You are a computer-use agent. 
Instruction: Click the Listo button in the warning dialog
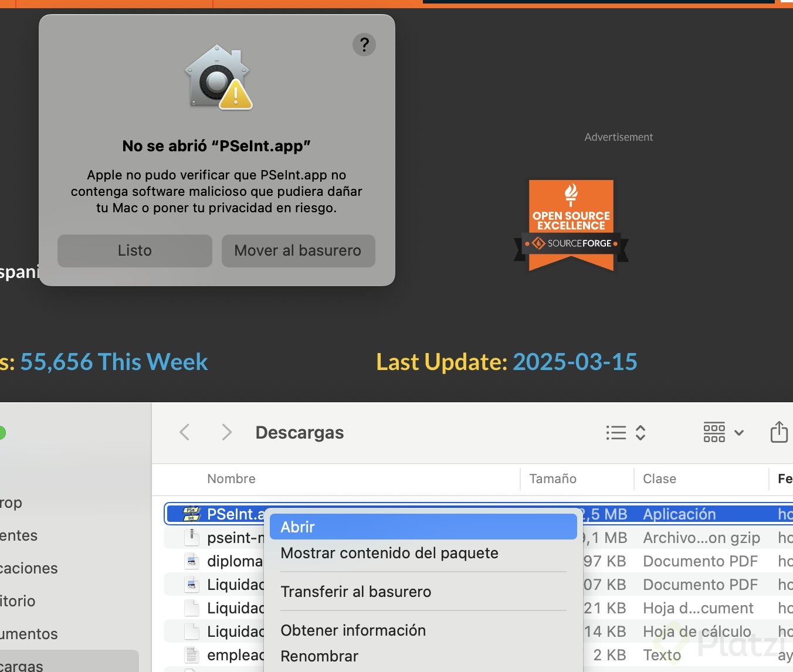(x=135, y=251)
